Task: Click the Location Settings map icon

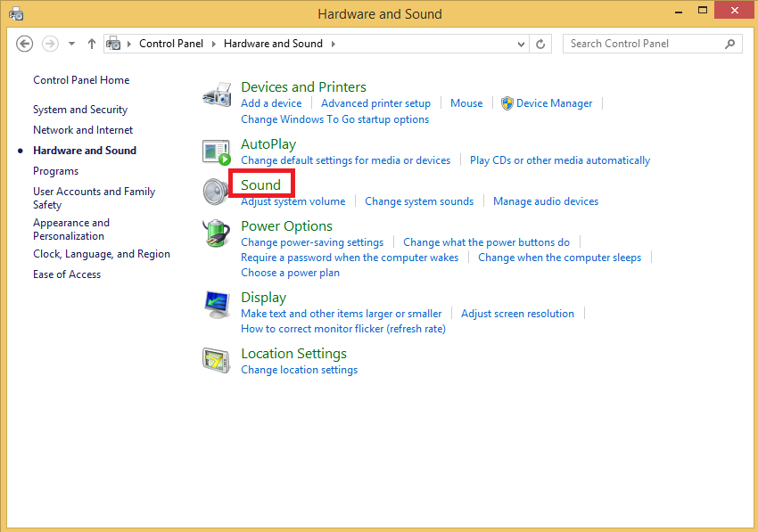Action: tap(216, 361)
